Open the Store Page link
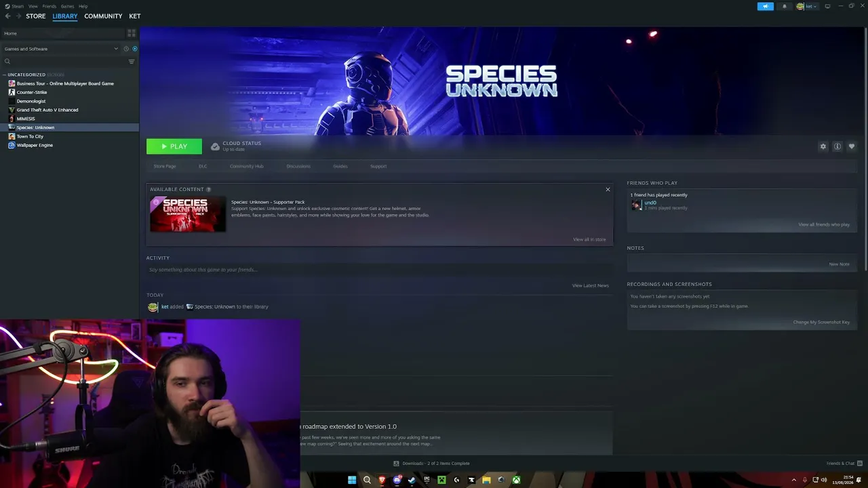 point(165,166)
